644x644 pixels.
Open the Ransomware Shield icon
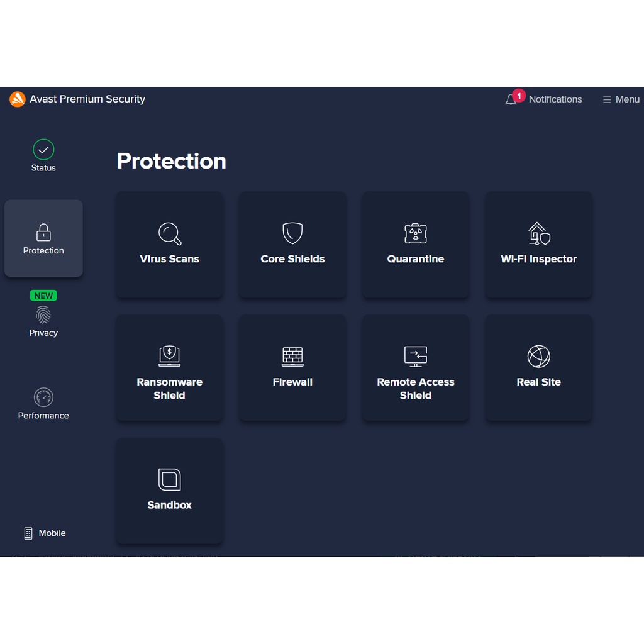click(169, 356)
